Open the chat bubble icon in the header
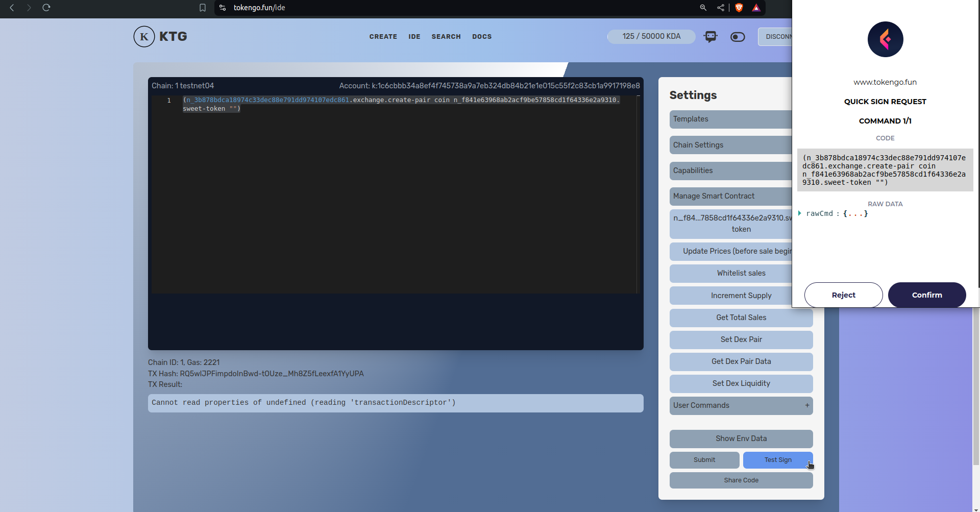Viewport: 980px width, 512px height. tap(710, 37)
